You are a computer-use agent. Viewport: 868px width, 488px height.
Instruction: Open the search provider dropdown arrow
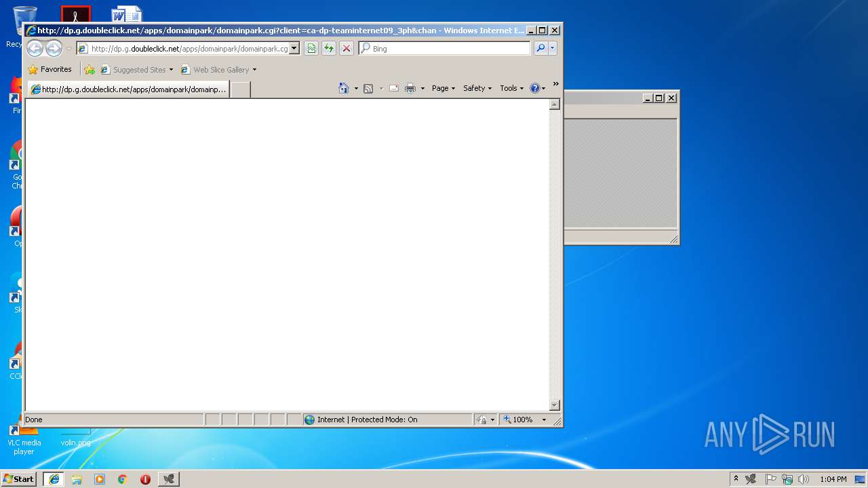(553, 48)
